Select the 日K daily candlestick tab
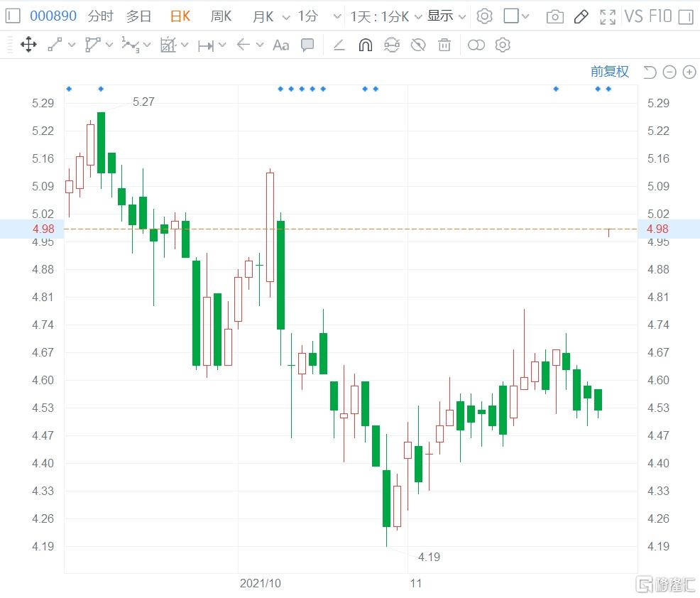Screen dimensions: 700x598 pyautogui.click(x=180, y=16)
